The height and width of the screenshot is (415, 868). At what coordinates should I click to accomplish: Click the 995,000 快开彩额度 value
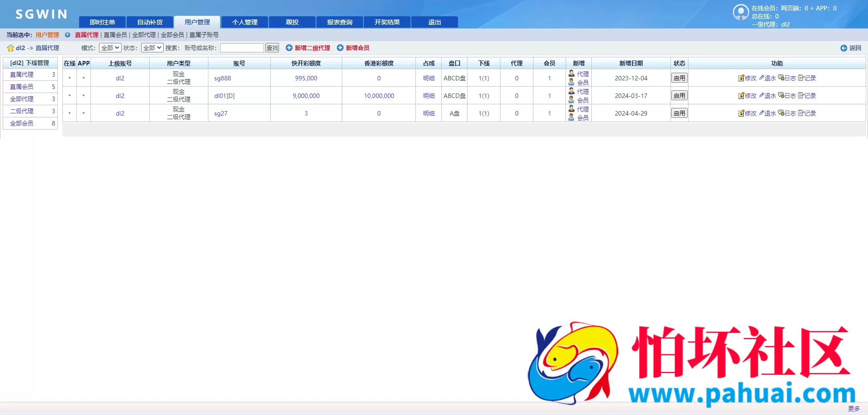coord(306,78)
